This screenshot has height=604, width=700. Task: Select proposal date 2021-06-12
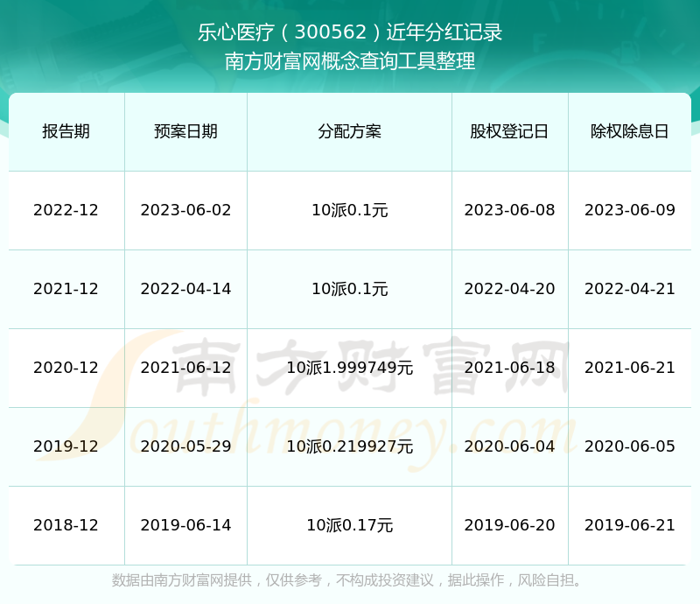tap(185, 368)
